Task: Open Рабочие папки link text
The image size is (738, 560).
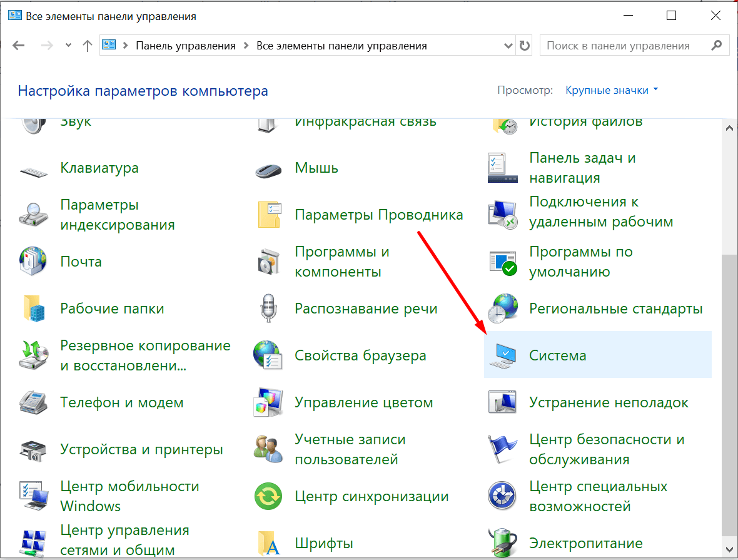Action: click(x=112, y=309)
